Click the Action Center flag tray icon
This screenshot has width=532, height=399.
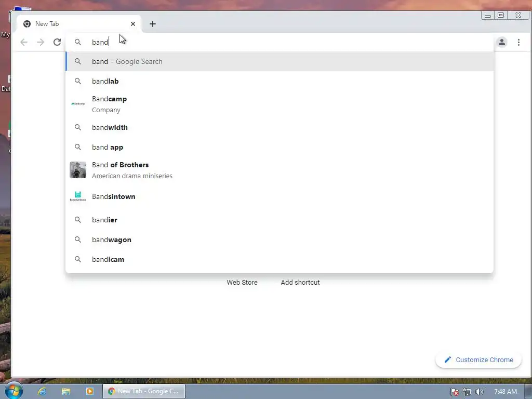click(455, 392)
